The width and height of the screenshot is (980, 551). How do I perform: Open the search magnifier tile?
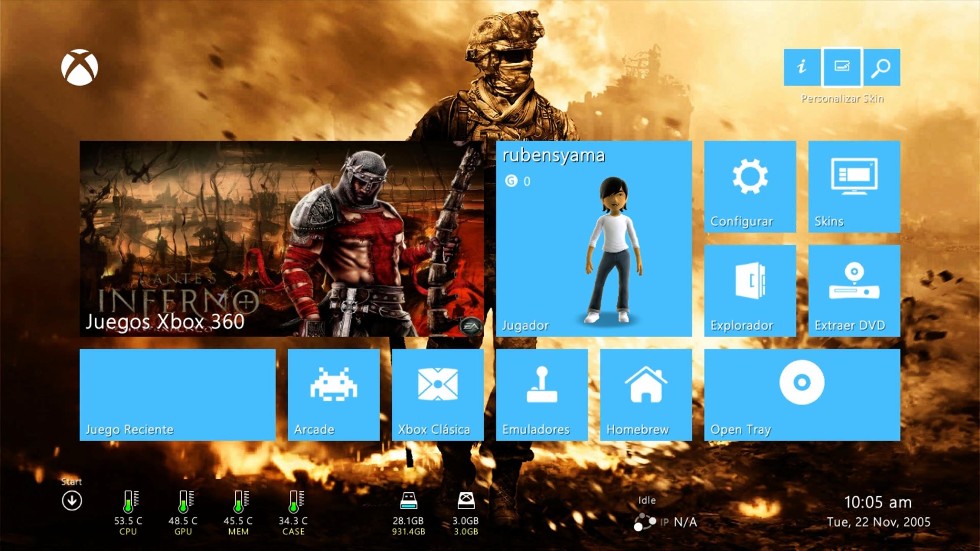point(882,67)
